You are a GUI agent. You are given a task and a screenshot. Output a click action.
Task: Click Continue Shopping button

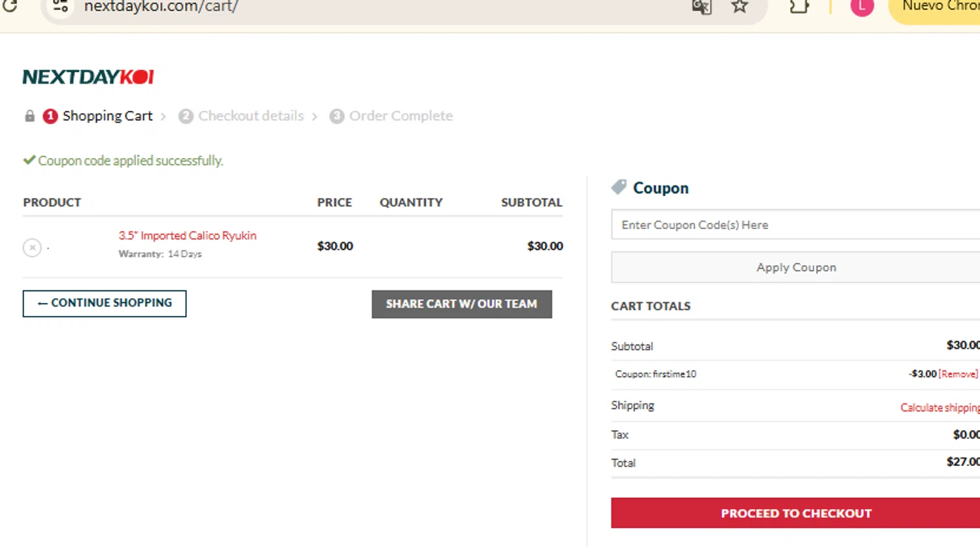(105, 304)
